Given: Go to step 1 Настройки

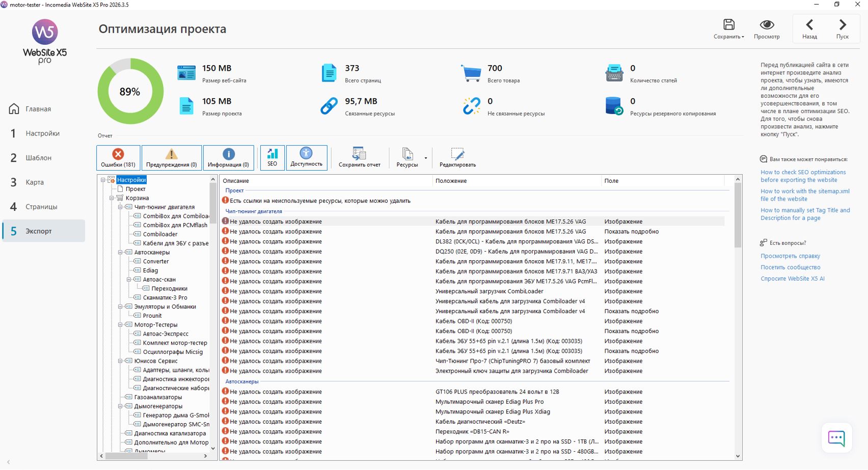Looking at the screenshot, I should 44,133.
